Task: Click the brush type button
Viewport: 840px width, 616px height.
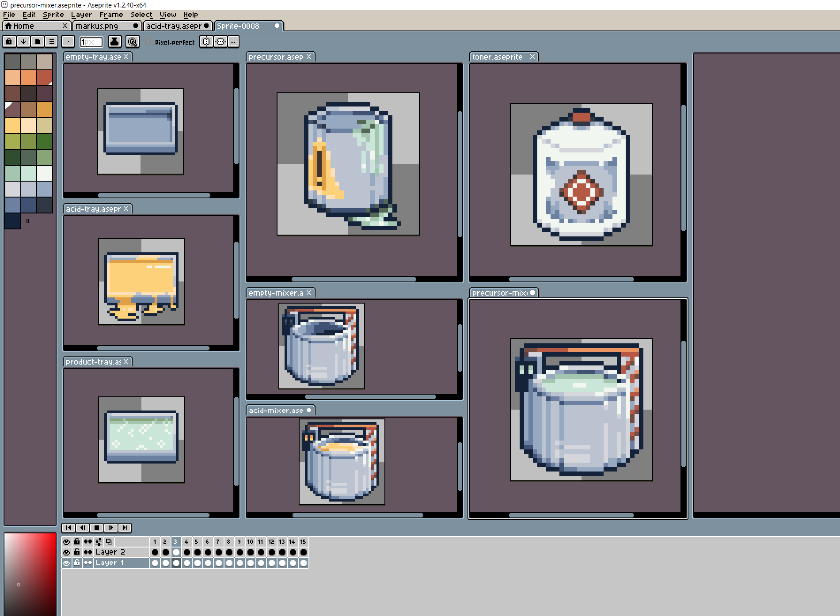Action: [x=68, y=42]
